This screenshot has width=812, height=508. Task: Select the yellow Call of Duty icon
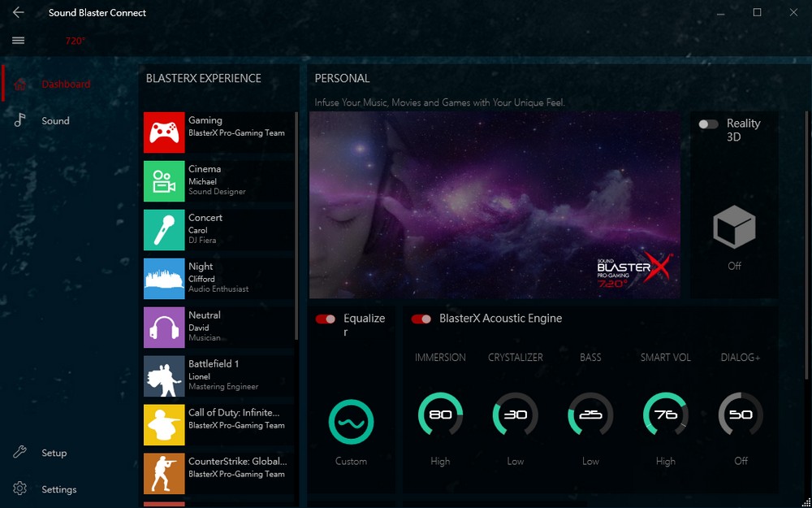point(164,425)
